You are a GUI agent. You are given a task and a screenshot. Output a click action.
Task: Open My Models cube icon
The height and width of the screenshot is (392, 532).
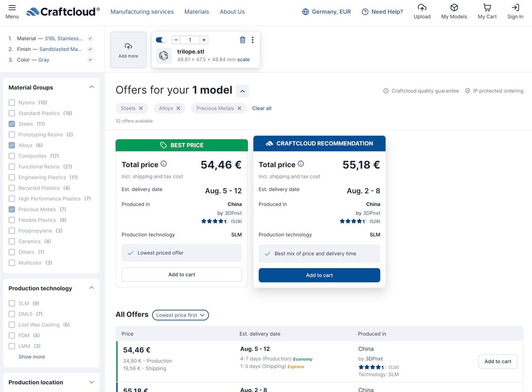point(454,8)
